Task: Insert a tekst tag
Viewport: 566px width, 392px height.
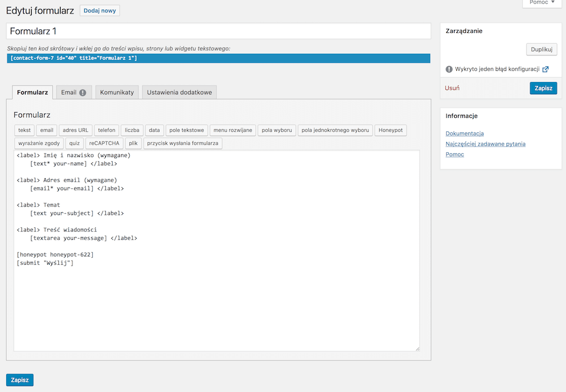Action: 24,130
